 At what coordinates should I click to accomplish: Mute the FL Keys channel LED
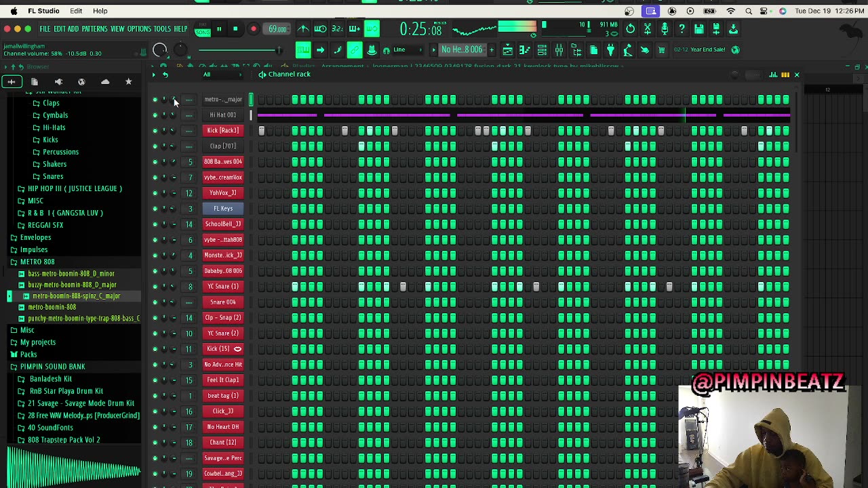point(155,209)
